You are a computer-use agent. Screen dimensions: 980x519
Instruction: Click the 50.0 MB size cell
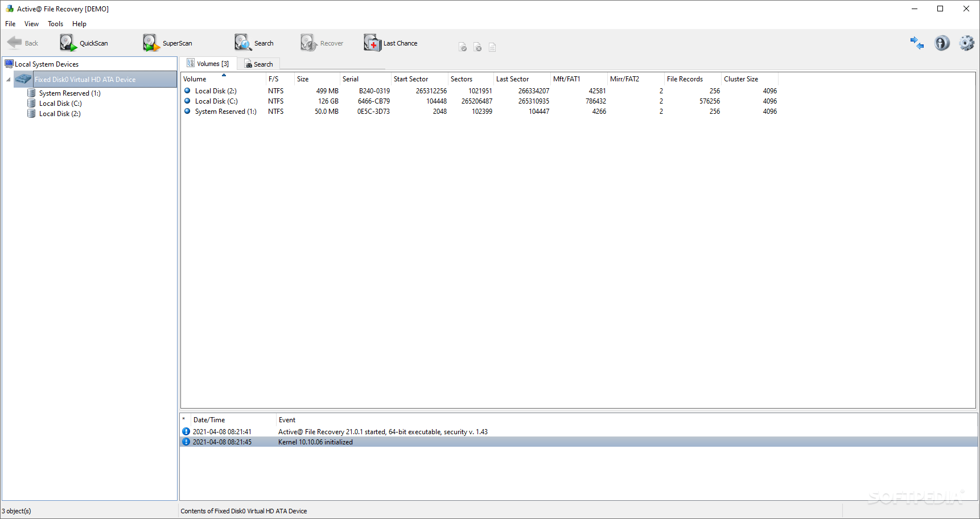click(327, 112)
